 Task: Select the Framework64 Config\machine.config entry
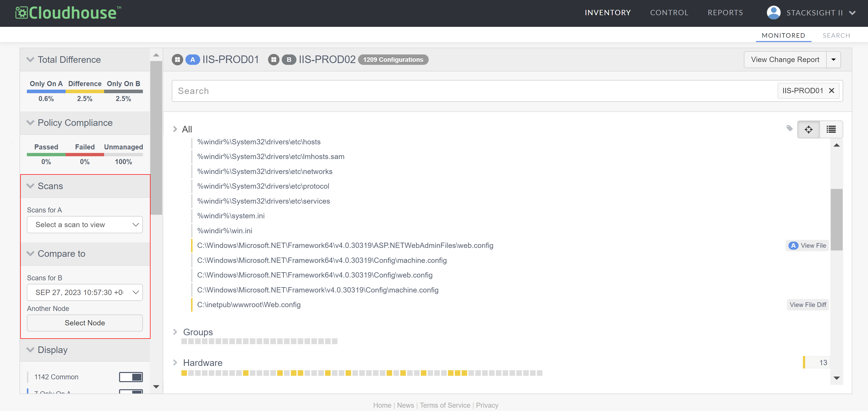322,260
